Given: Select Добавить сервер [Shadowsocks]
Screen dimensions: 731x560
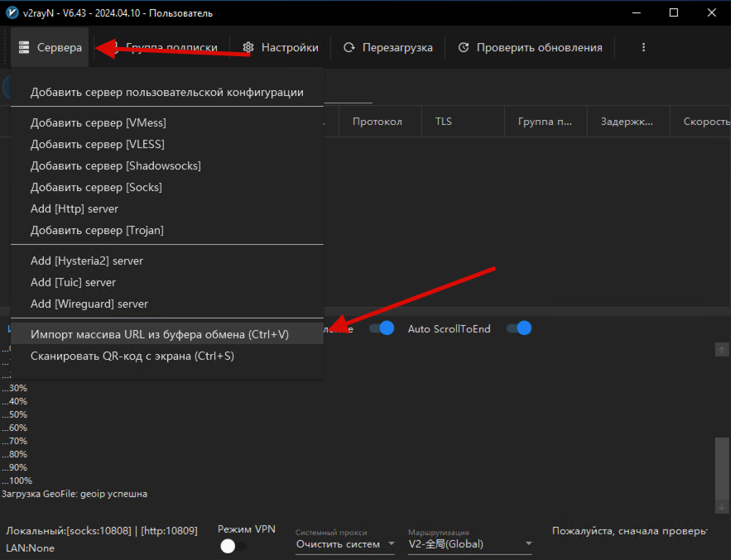Looking at the screenshot, I should point(167,165).
